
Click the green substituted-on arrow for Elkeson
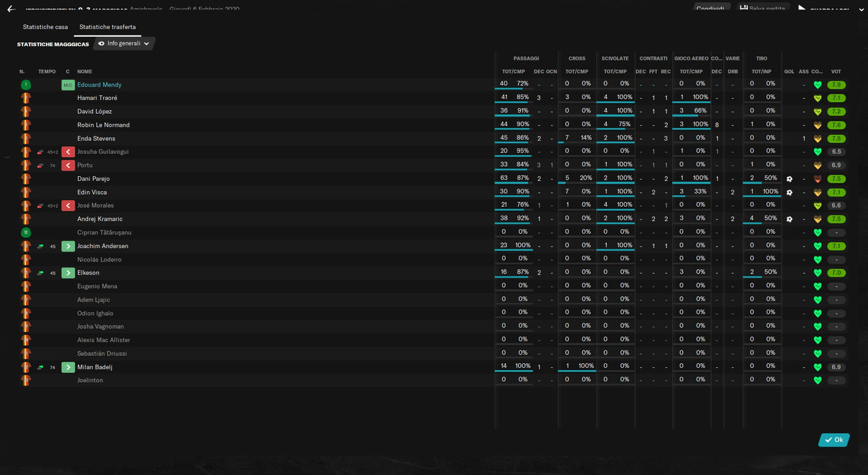[68, 273]
